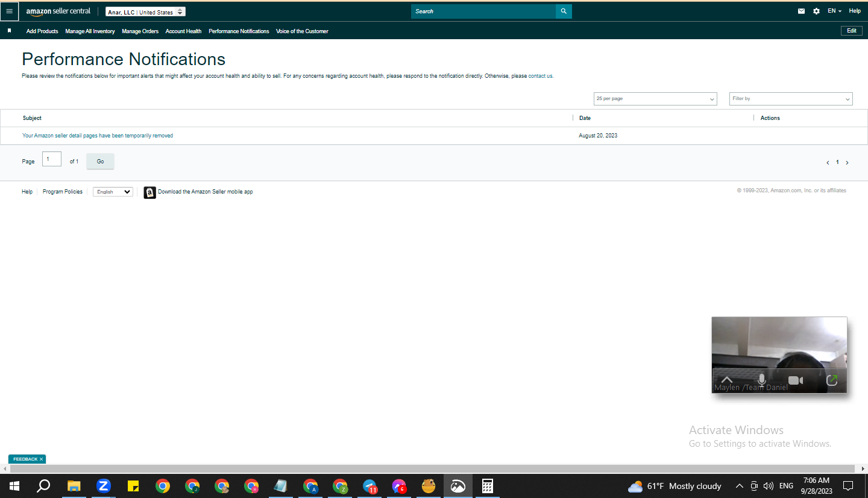Open Calculator from taskbar
The image size is (868, 498).
point(488,486)
